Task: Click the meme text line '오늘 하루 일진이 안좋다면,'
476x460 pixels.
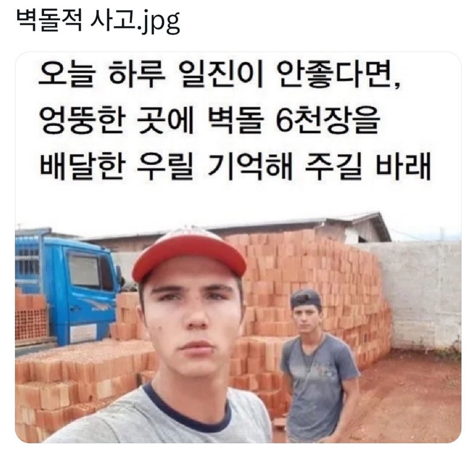Action: (220, 76)
